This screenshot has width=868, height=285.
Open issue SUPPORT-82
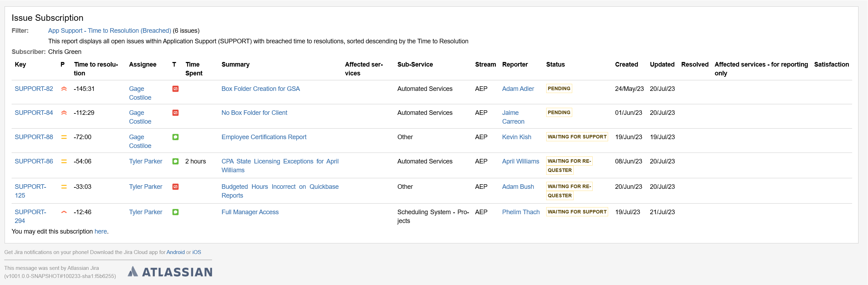click(34, 89)
